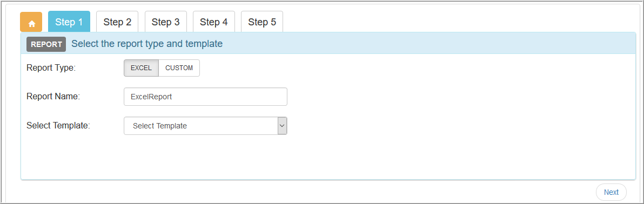Switch report type to CUSTOM
The image size is (644, 204).
pos(179,68)
